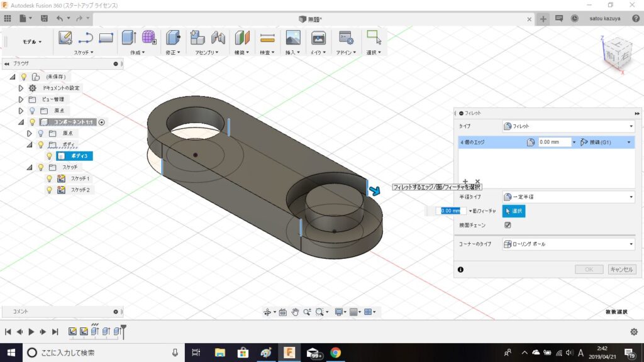Click the Extrude tool icon
This screenshot has width=644, height=362.
pos(129,38)
